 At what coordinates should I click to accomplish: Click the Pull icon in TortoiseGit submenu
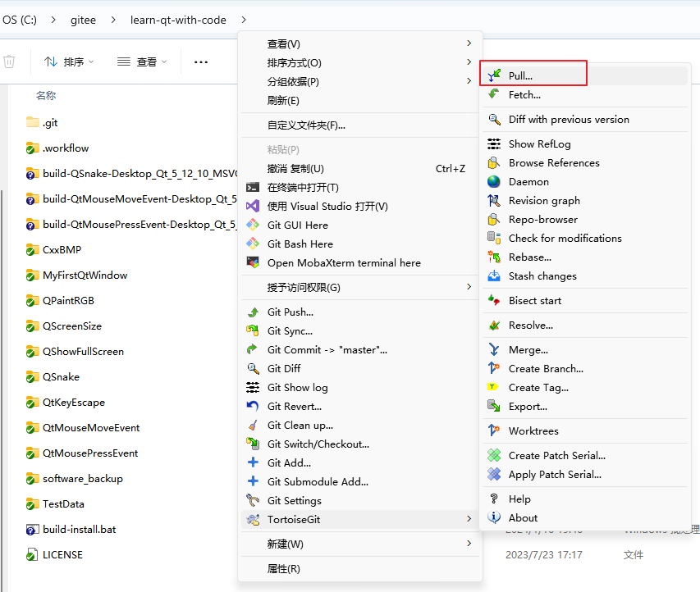pos(494,75)
